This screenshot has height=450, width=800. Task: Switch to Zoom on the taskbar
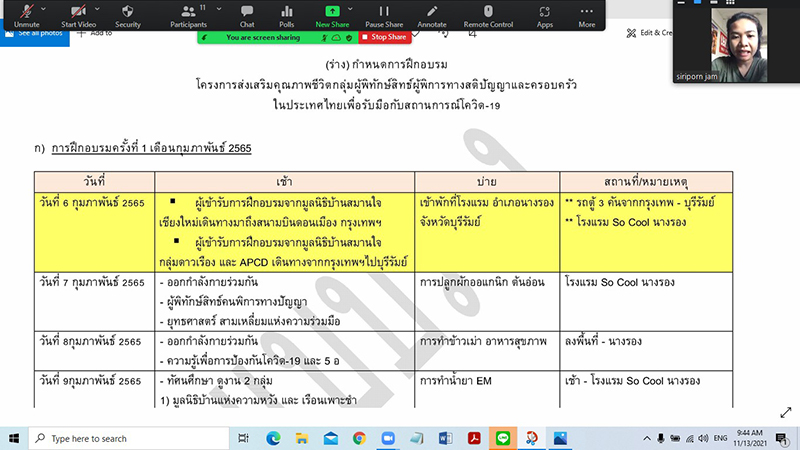[x=388, y=438]
